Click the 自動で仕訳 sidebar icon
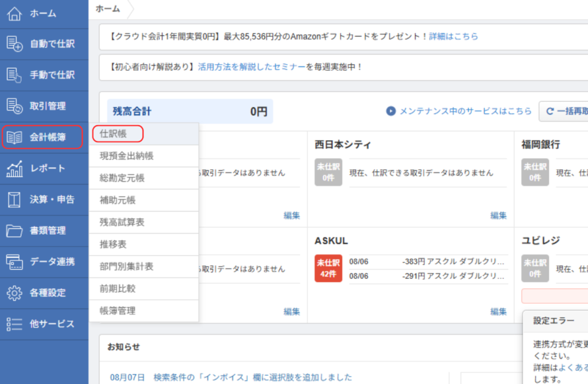 (14, 44)
